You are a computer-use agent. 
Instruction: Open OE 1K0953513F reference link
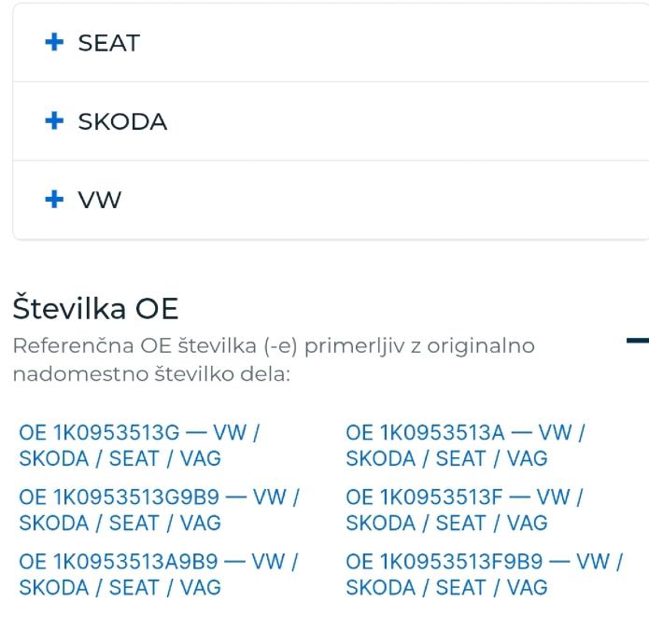click(464, 510)
